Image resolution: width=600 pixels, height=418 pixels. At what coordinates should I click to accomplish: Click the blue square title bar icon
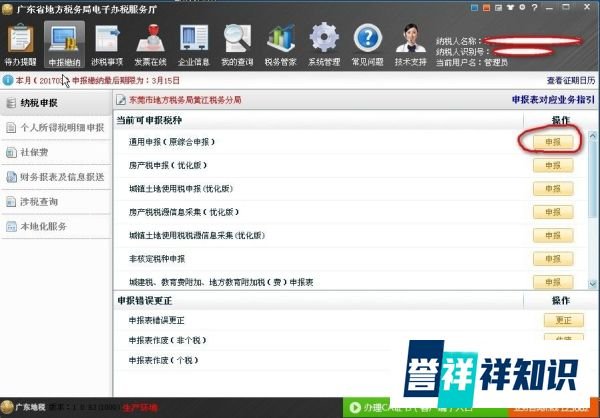pyautogui.click(x=474, y=8)
